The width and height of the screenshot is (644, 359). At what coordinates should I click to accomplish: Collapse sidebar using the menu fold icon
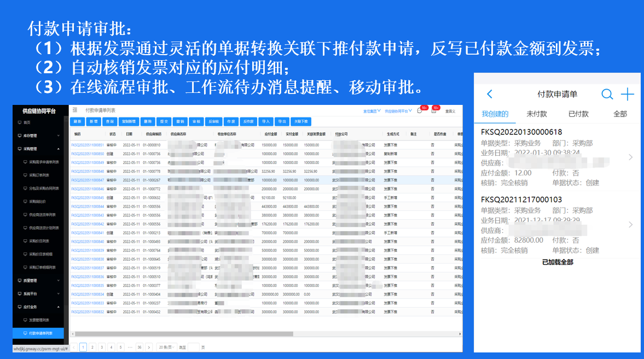coord(75,110)
